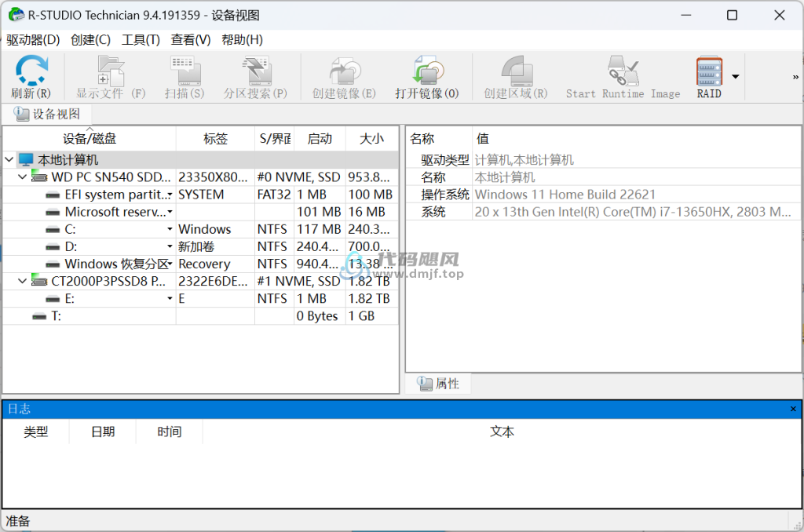The height and width of the screenshot is (532, 804).
Task: Open the D: partition dropdown arrow
Action: coord(170,246)
